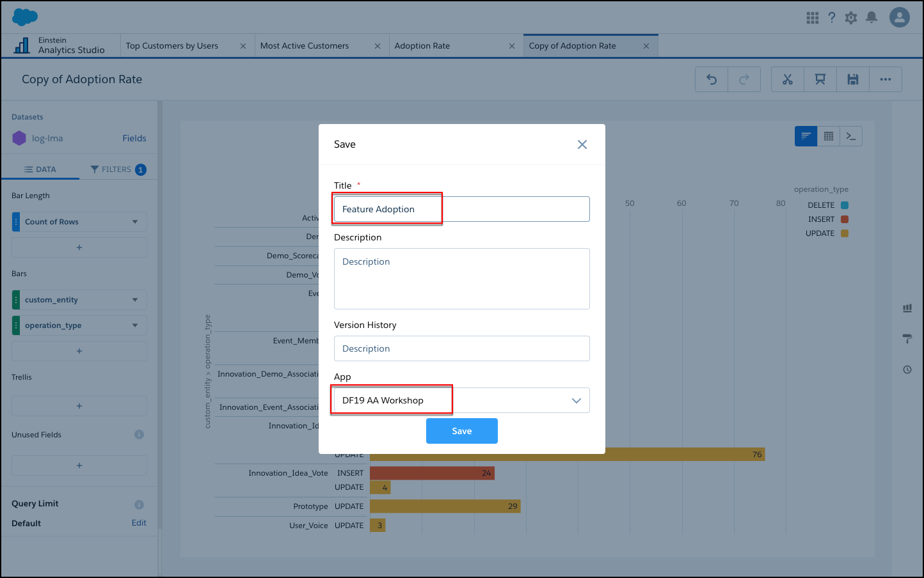
Task: Click the UPDATE legend yellow swatch
Action: [845, 233]
